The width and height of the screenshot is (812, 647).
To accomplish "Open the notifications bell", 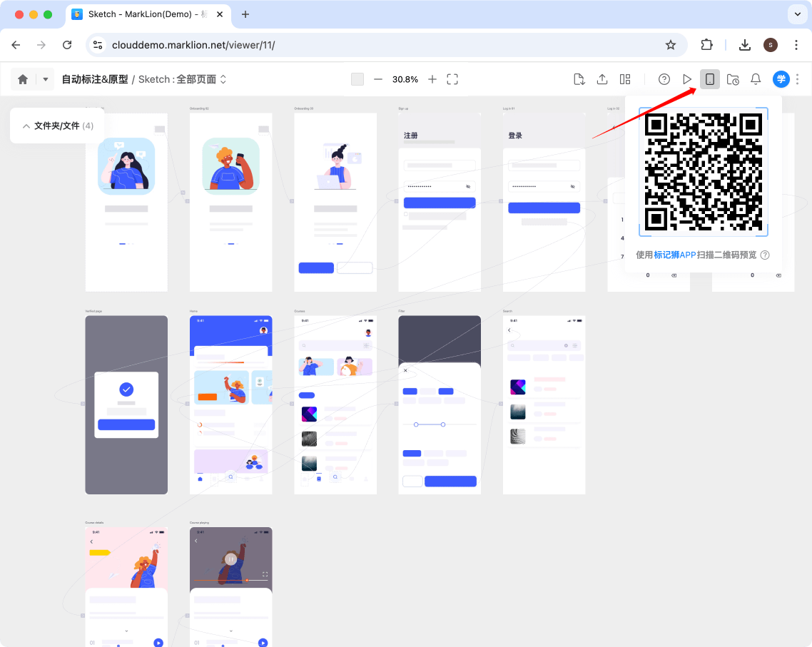I will click(756, 79).
